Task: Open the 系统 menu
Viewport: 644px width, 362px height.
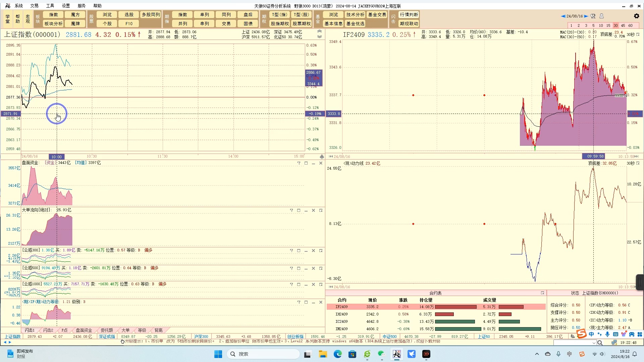Action: [x=19, y=6]
